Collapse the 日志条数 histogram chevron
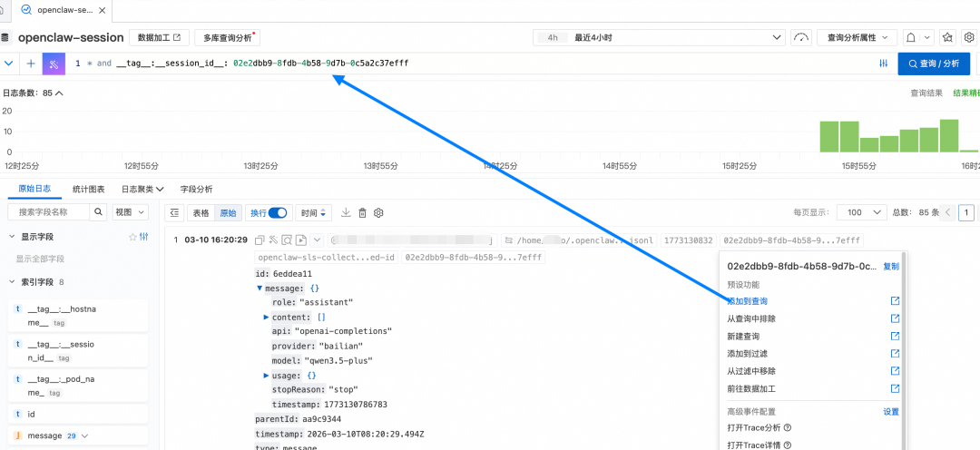Screen dimensions: 980x450 [60, 93]
